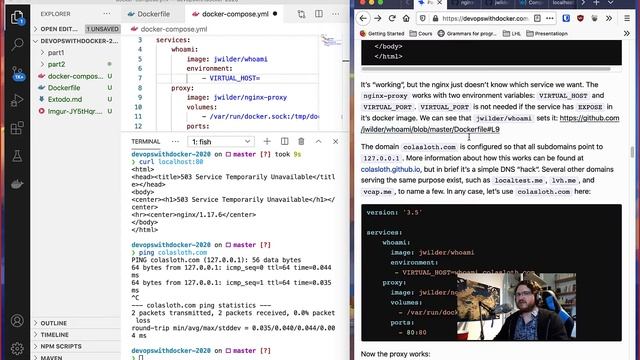Viewport: 640px width, 360px height.
Task: Open Grammars for progr... bookmark
Action: point(467,33)
